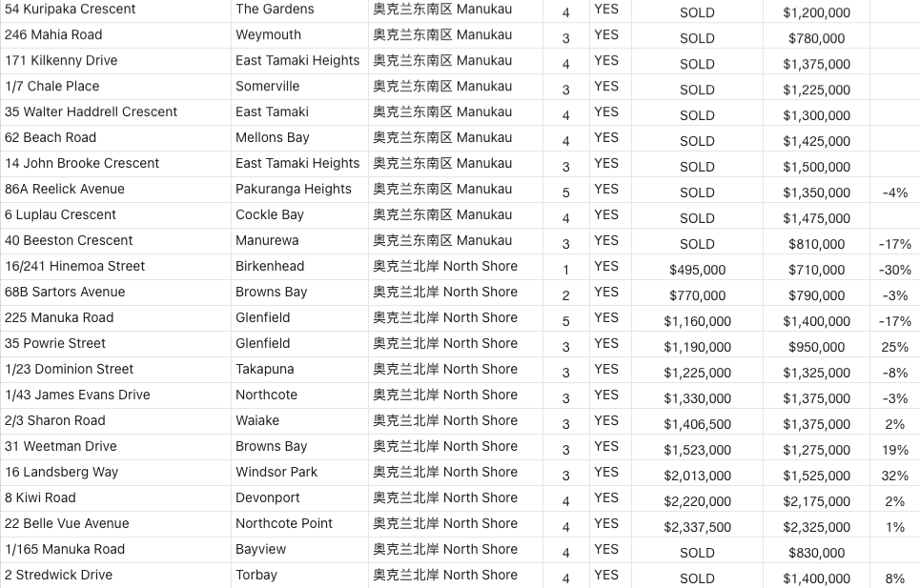Click the '8 Kiwi Road' cell
The image size is (920, 588).
115,499
